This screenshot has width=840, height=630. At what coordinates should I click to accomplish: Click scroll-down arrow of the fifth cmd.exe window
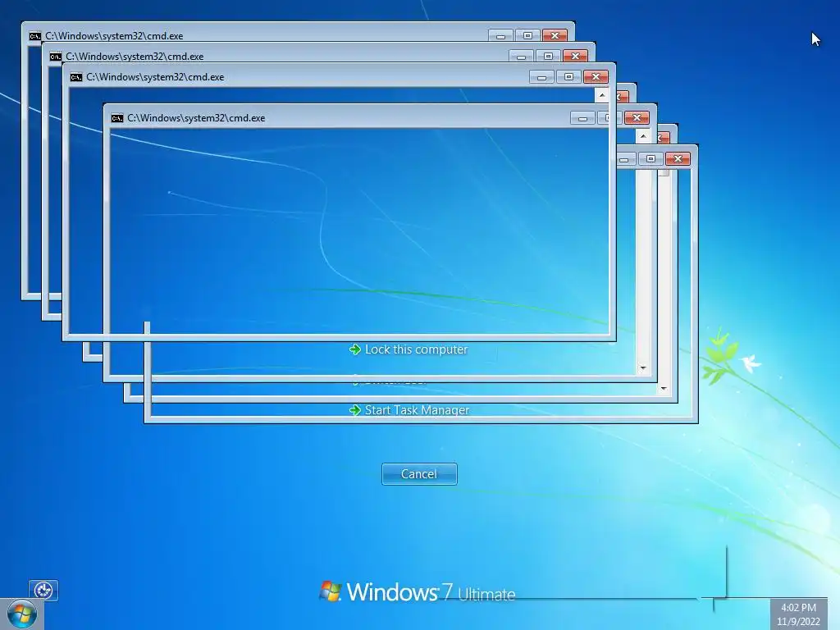click(x=643, y=368)
